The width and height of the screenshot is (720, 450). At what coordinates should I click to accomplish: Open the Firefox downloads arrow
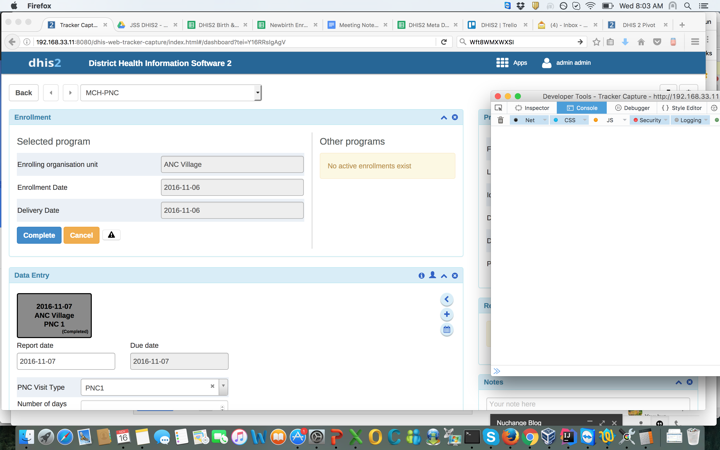click(x=625, y=42)
